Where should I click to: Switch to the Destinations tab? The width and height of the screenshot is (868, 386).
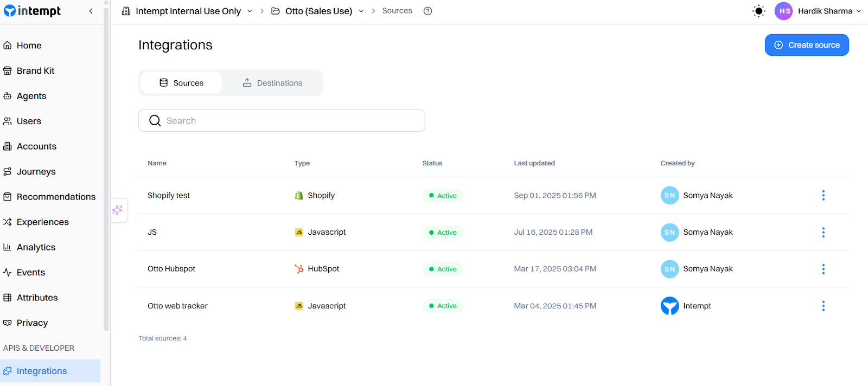click(x=272, y=83)
